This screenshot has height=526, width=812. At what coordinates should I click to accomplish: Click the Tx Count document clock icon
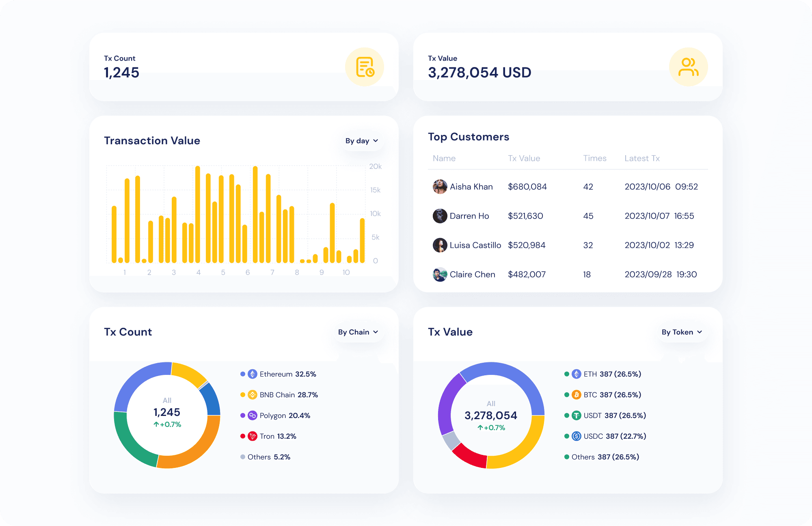point(365,67)
